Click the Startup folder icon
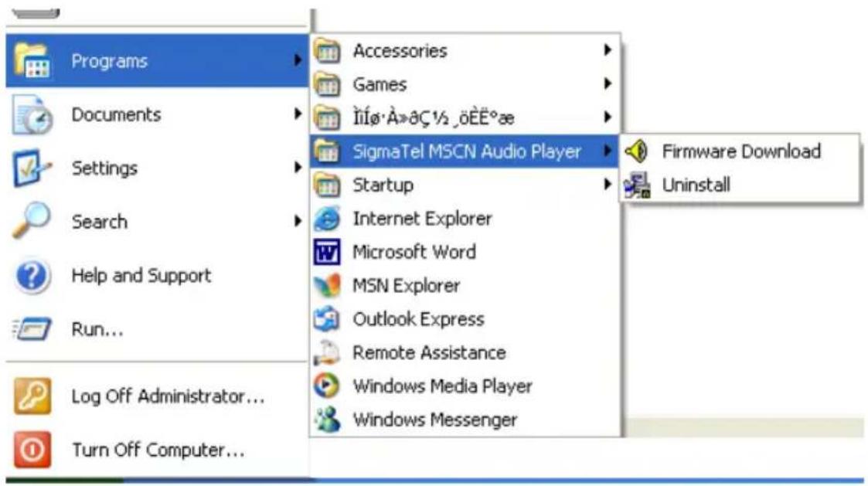 [x=327, y=185]
